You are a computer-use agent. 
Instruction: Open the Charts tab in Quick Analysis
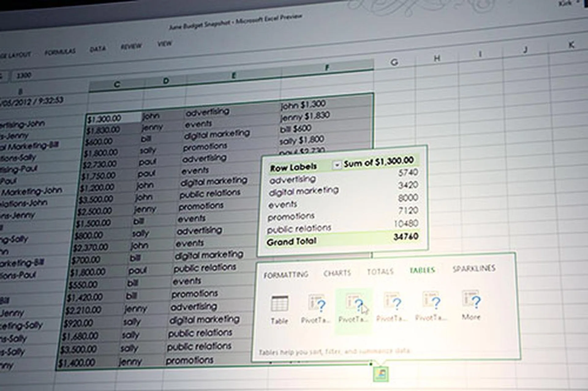coord(337,273)
